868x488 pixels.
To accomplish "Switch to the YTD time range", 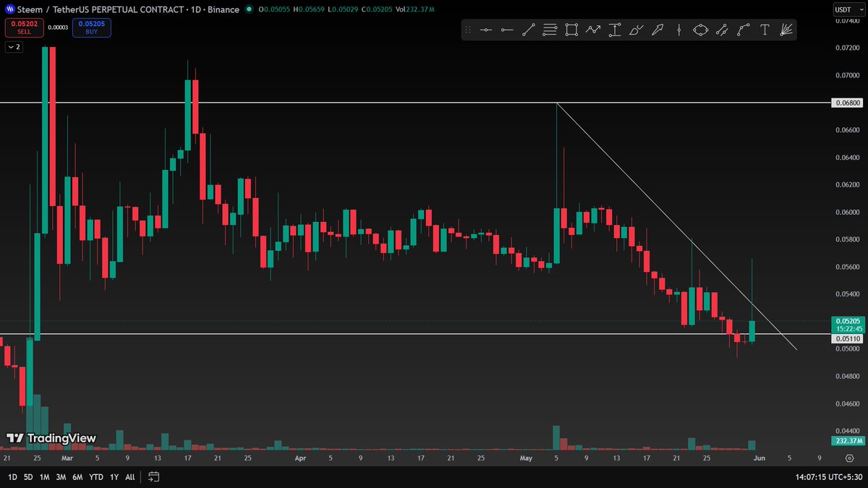I will coord(95,476).
